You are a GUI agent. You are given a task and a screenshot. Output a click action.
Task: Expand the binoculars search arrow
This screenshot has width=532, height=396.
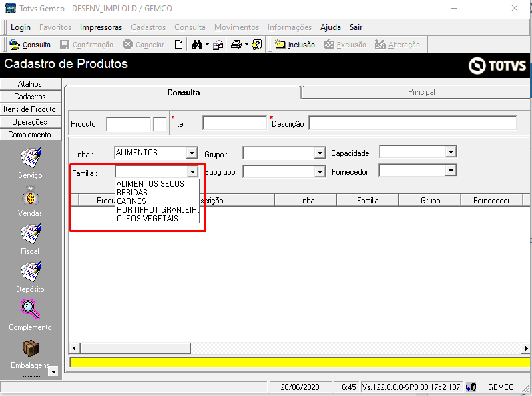tap(208, 45)
